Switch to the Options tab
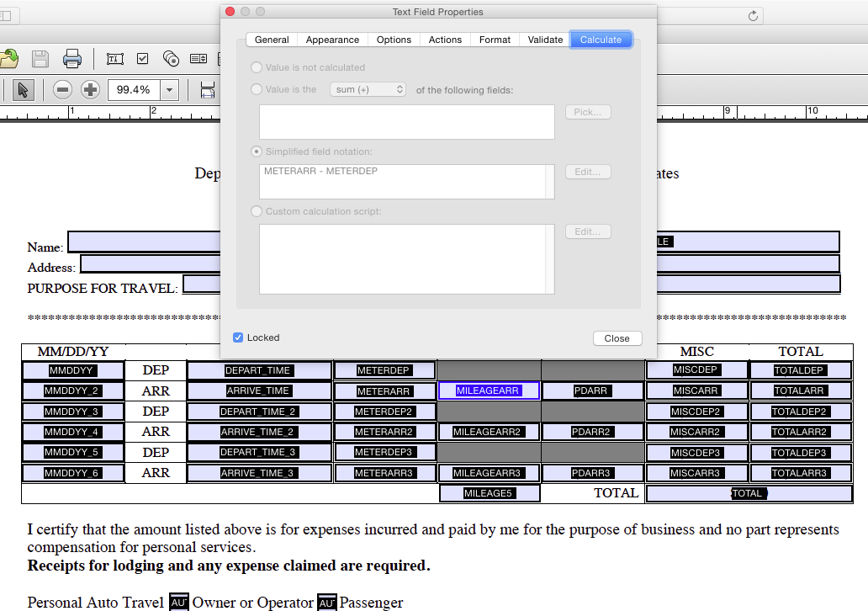Viewport: 868px width, 611px height. point(394,40)
